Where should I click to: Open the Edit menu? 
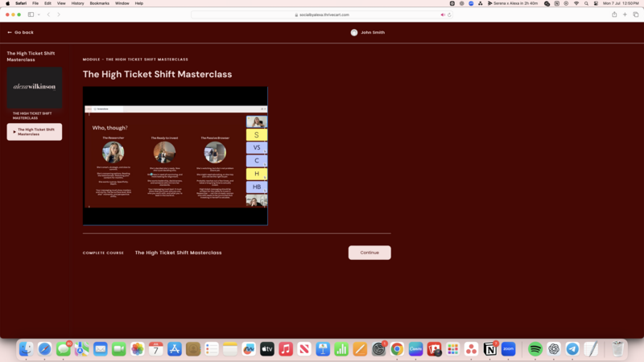click(x=47, y=3)
